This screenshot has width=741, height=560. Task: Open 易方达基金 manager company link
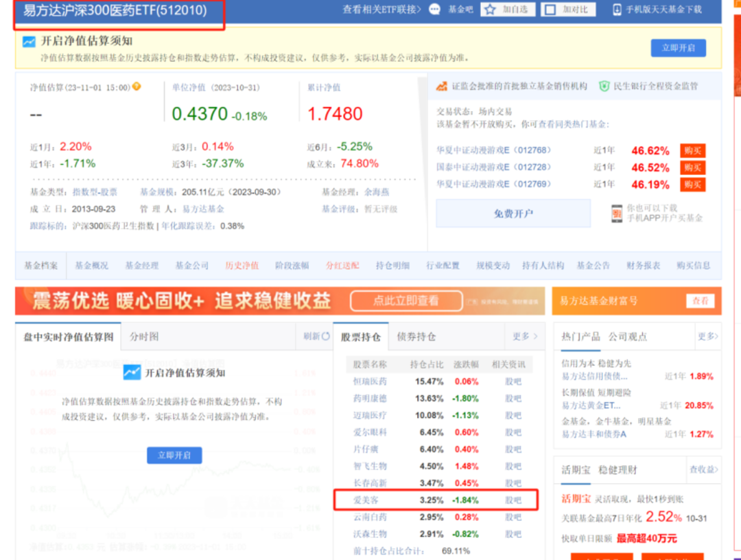pos(203,209)
